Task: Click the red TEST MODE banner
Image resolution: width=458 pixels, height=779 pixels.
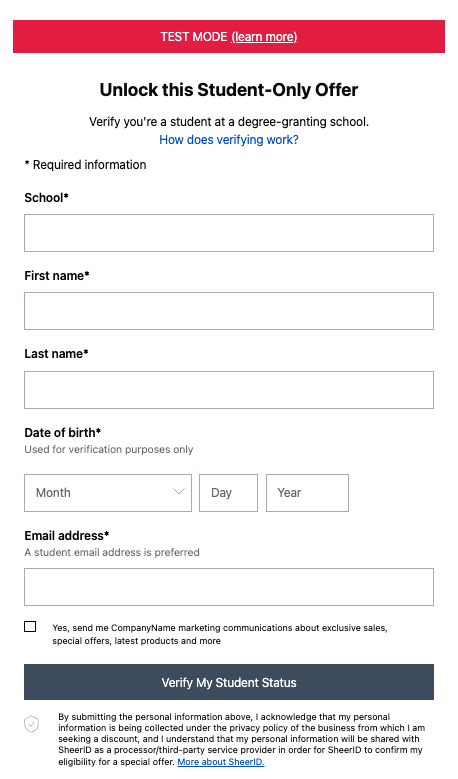Action: tap(229, 36)
